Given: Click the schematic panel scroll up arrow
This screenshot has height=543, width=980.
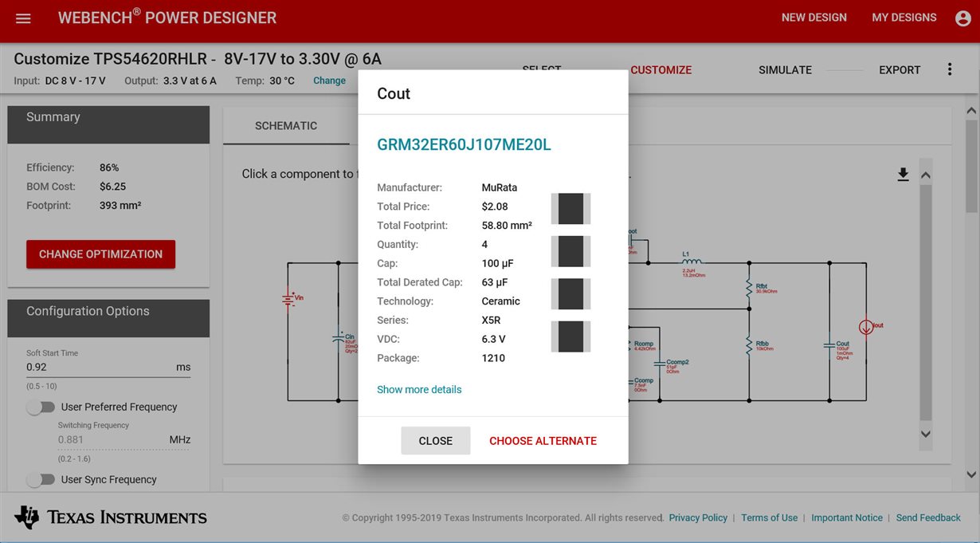Looking at the screenshot, I should pos(926,175).
